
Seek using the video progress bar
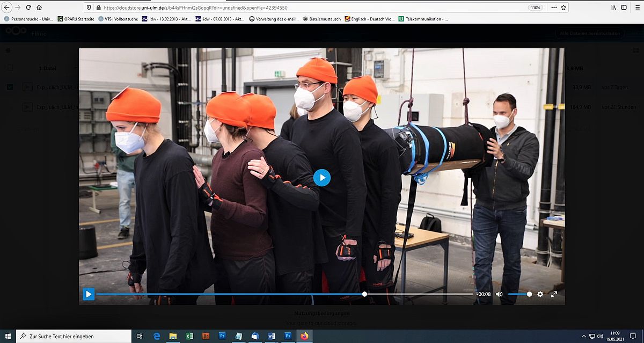(x=284, y=294)
